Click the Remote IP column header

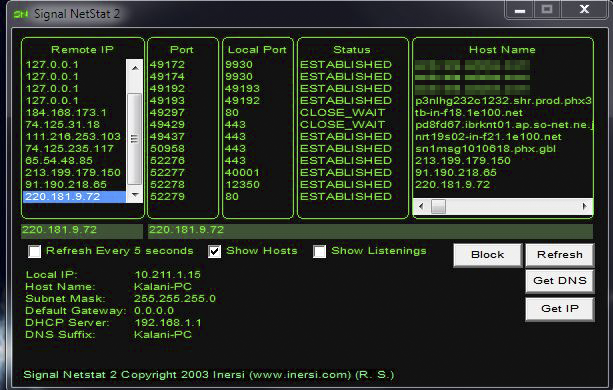[82, 50]
